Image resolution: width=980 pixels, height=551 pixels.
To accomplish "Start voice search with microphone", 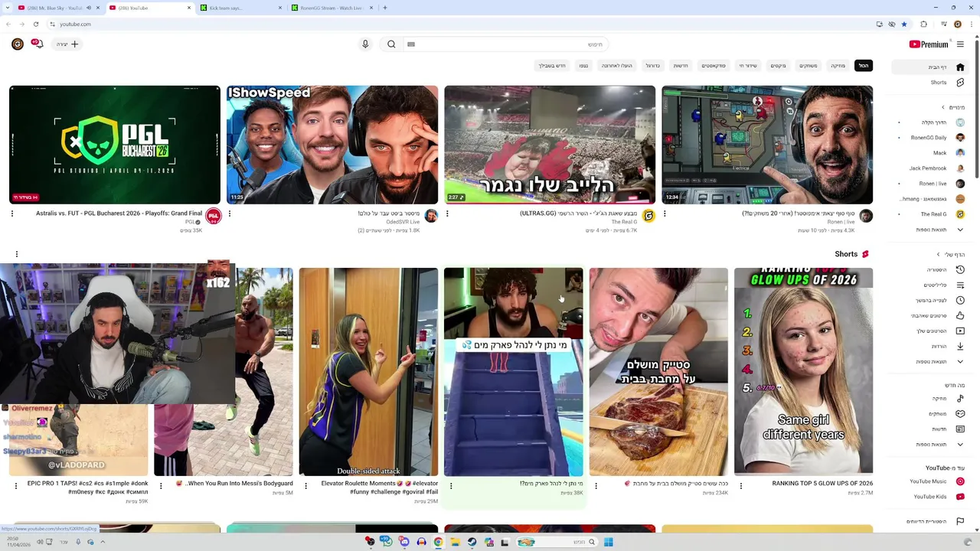I will pos(365,44).
